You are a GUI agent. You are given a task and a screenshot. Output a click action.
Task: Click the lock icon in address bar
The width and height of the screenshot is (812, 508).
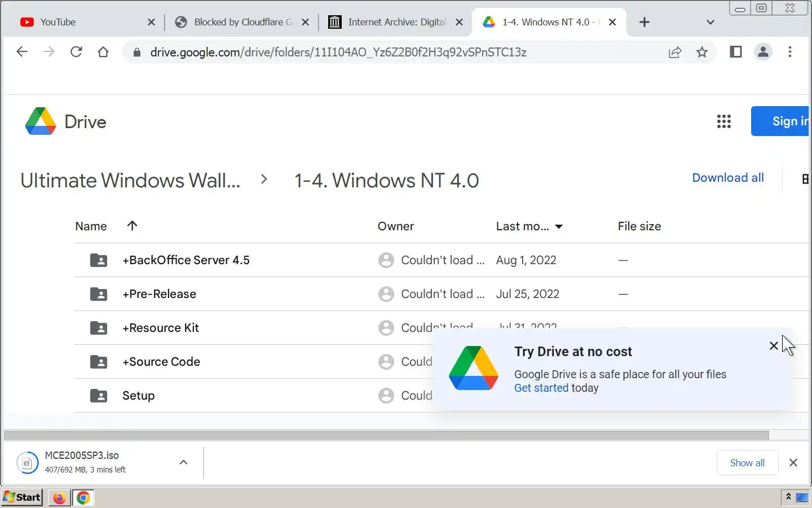(x=136, y=52)
